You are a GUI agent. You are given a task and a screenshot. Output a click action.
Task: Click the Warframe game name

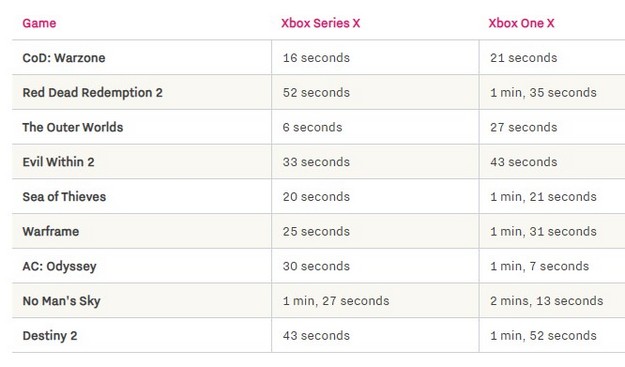51,231
